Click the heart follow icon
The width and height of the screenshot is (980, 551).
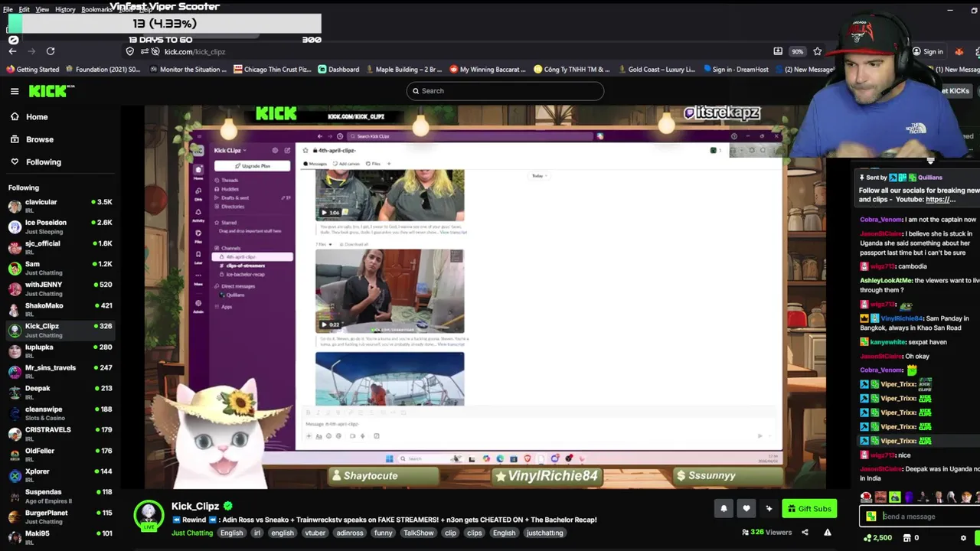[746, 508]
